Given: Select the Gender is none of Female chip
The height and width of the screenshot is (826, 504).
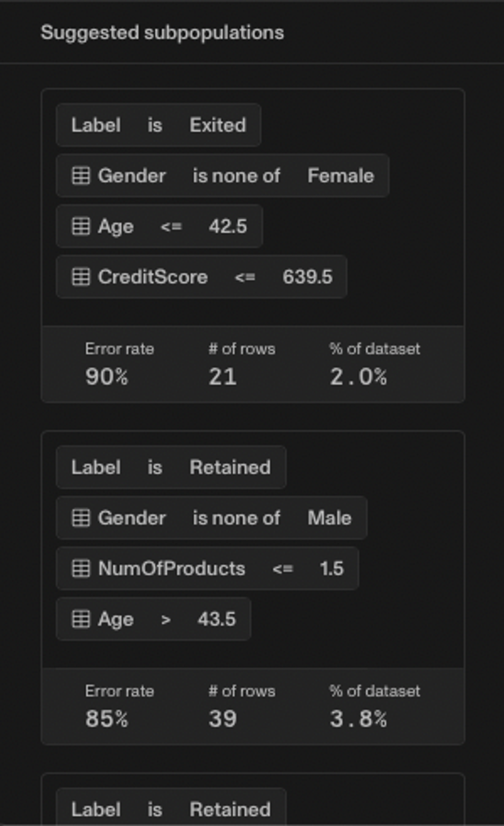Looking at the screenshot, I should point(222,176).
